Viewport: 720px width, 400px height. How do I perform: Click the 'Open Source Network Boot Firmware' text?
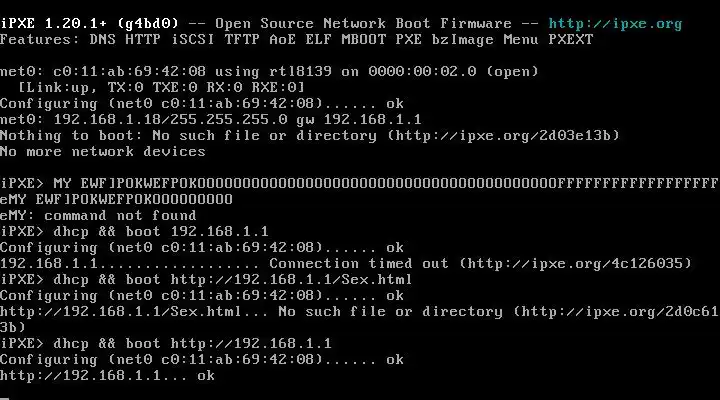pyautogui.click(x=363, y=24)
